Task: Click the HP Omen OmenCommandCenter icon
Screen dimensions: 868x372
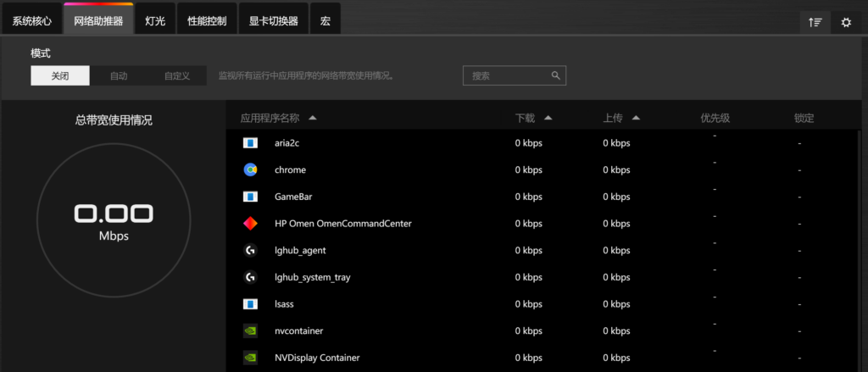Action: pos(250,224)
